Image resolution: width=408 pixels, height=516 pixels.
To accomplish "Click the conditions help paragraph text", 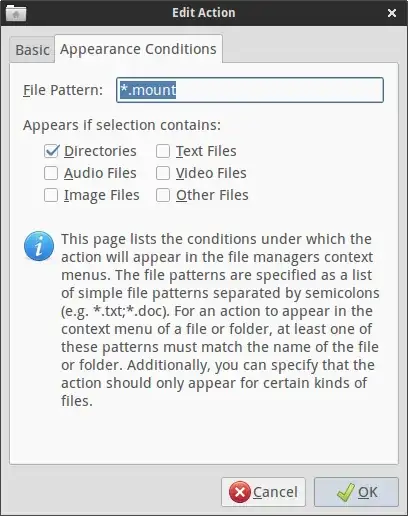I will coord(220,320).
